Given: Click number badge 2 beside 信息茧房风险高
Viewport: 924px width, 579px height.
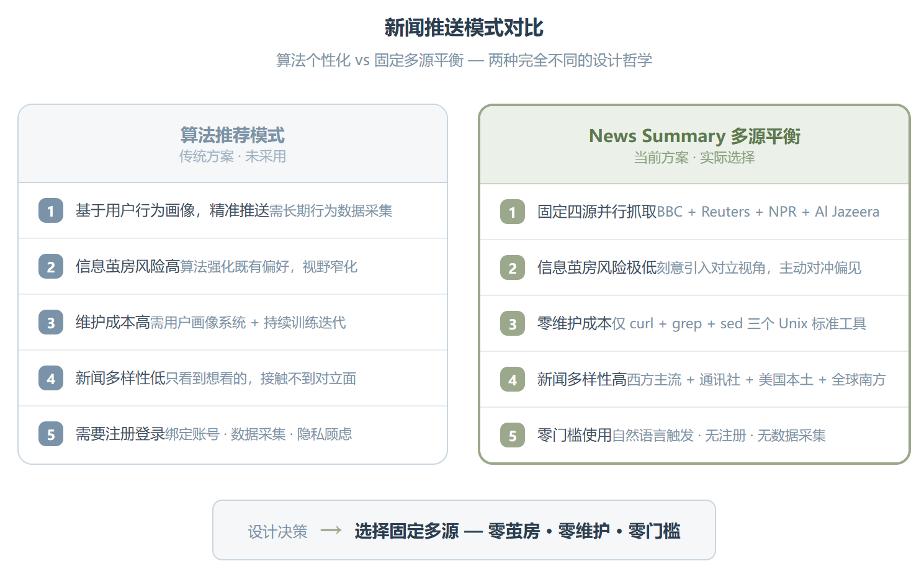Looking at the screenshot, I should pyautogui.click(x=51, y=266).
